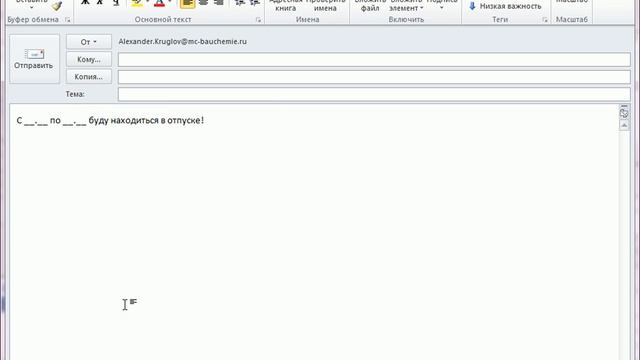Focus the Кому recipient input field
The image size is (640, 360).
(x=374, y=60)
